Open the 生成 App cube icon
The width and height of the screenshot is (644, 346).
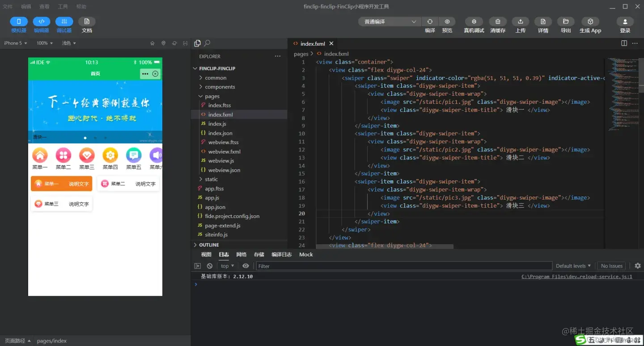click(x=590, y=21)
